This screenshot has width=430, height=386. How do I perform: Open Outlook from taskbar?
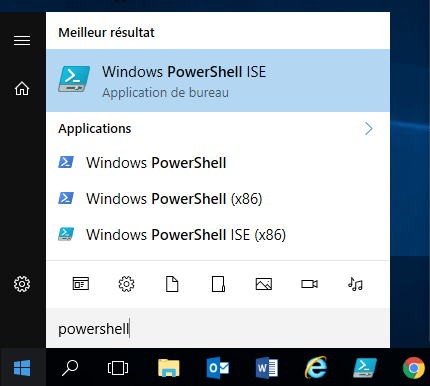pyautogui.click(x=218, y=368)
